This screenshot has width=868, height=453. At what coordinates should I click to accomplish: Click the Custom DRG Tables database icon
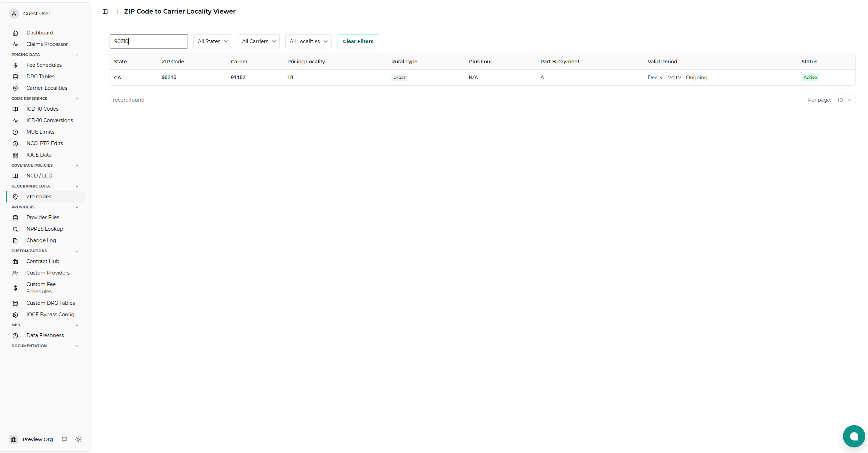(15, 303)
